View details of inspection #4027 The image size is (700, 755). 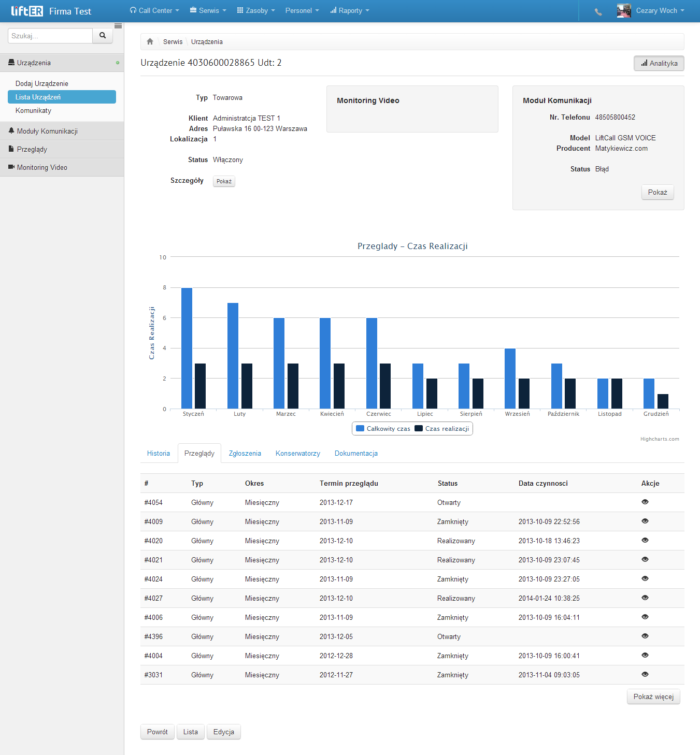coord(645,598)
